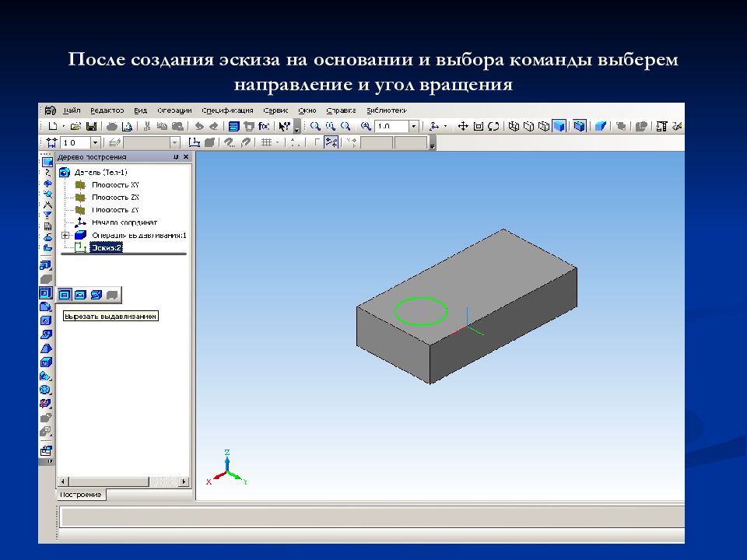
Task: Activate the Rotate view icon
Action: tap(493, 126)
